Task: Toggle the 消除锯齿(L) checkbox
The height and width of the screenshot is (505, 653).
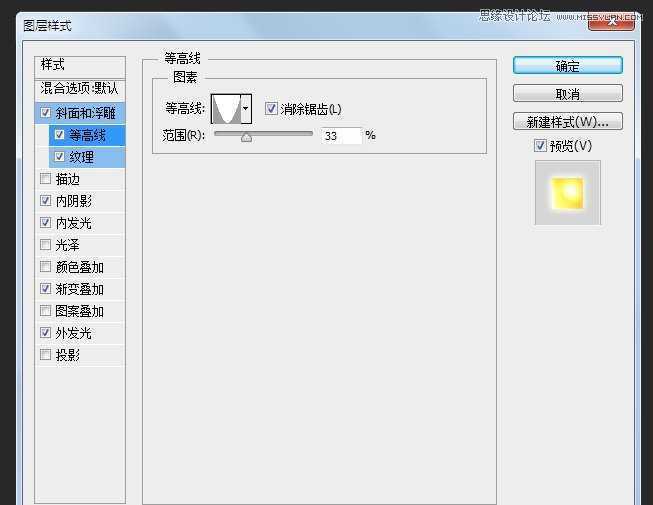Action: [x=271, y=109]
